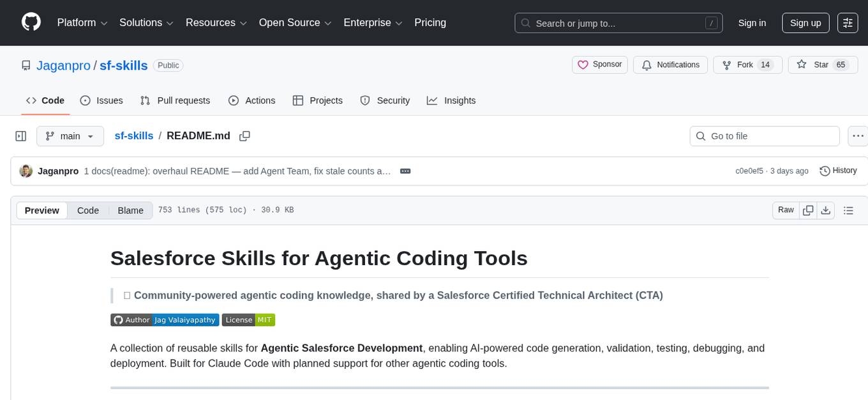Open the main branch dropdown
This screenshot has height=400, width=868.
(x=70, y=136)
